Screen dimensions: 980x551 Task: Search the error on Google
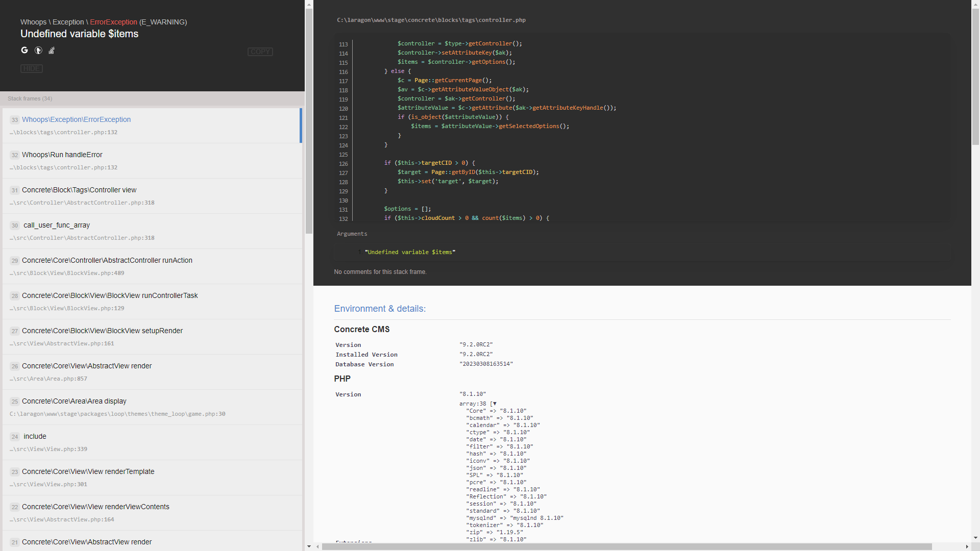[24, 50]
